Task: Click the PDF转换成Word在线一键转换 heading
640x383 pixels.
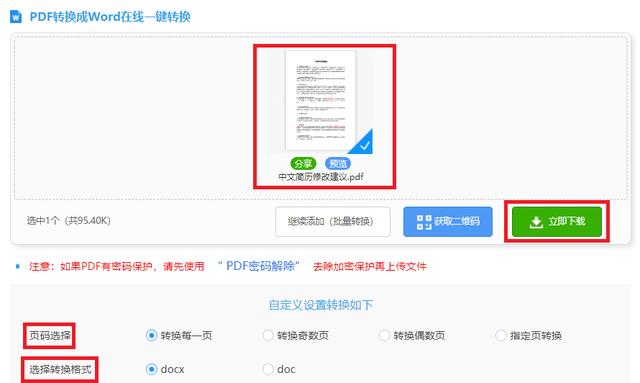Action: point(110,17)
